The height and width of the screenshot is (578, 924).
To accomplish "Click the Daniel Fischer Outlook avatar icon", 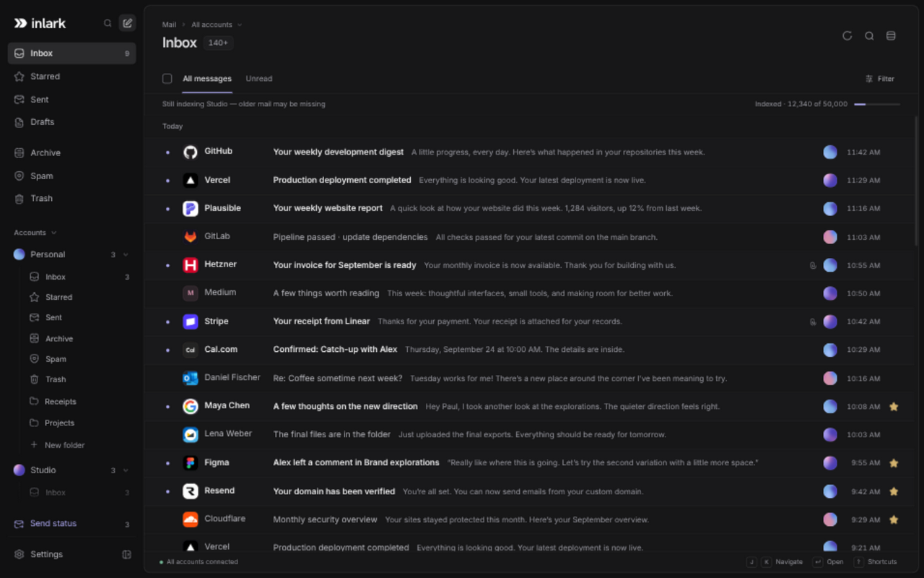I will [191, 378].
